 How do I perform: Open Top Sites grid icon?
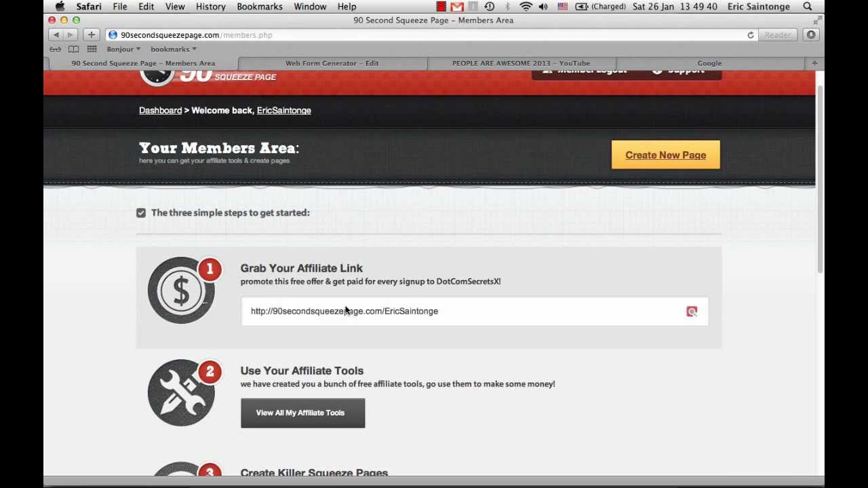click(x=92, y=49)
